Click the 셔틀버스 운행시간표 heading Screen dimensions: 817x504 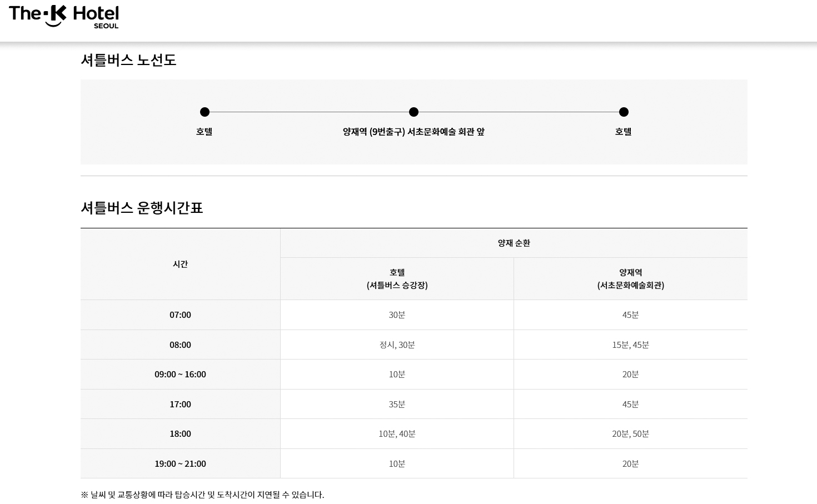[x=142, y=208]
